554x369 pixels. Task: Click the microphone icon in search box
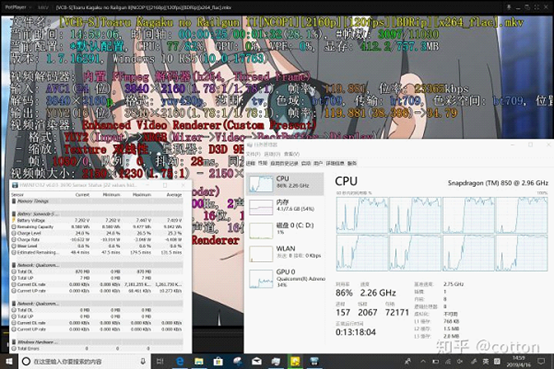[143, 361]
